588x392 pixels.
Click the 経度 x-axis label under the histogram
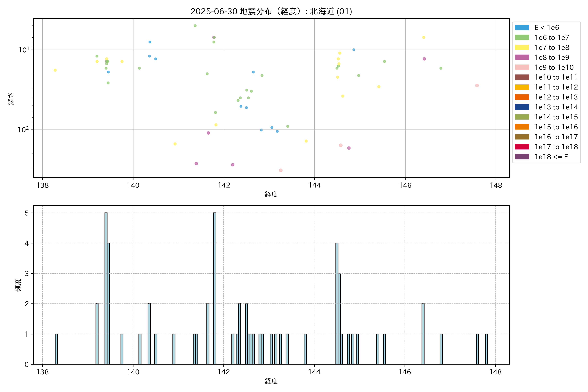[271, 381]
